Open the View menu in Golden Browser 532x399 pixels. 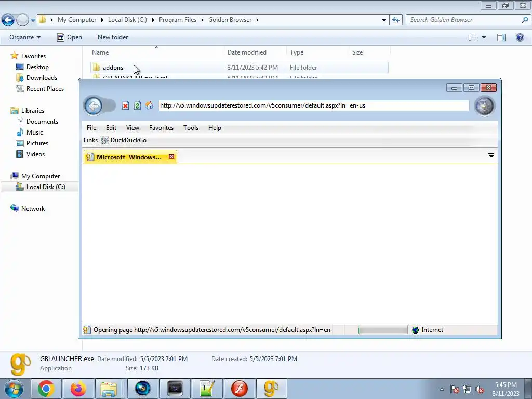click(132, 128)
